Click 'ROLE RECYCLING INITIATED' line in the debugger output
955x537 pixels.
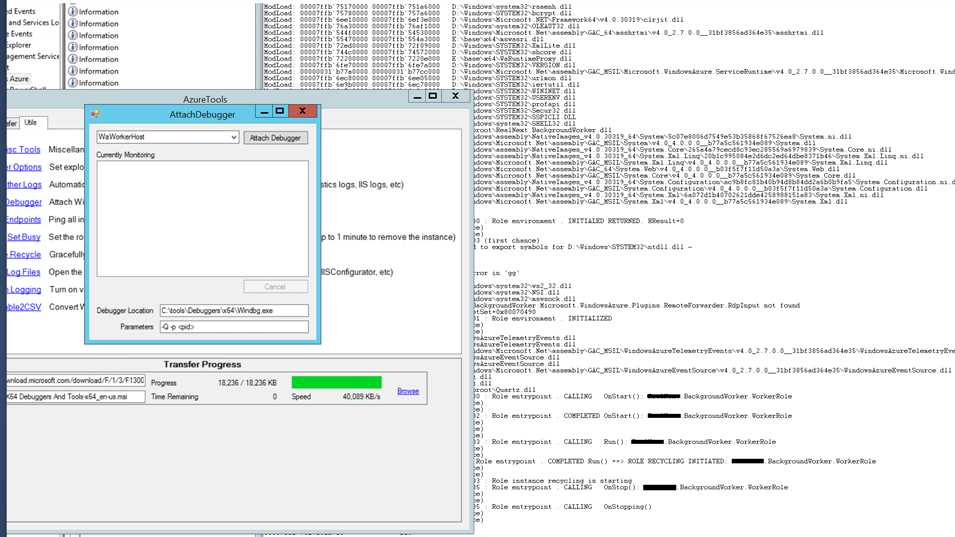676,462
